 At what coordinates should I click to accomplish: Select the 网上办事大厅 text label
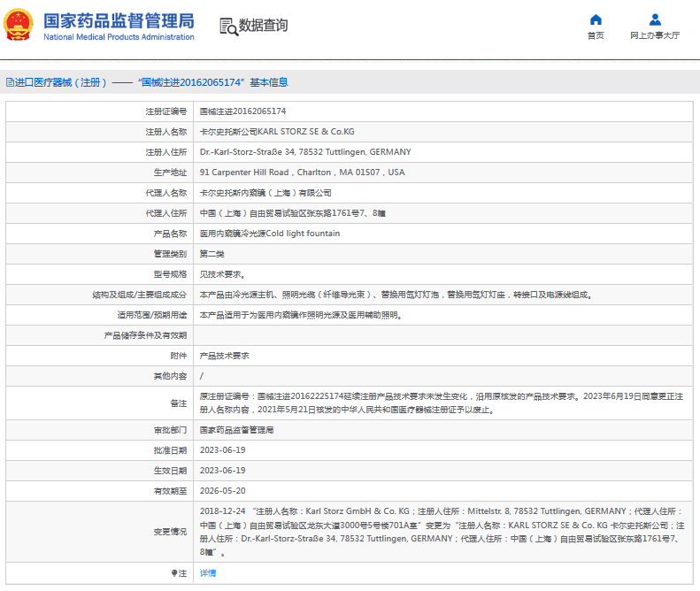(655, 35)
